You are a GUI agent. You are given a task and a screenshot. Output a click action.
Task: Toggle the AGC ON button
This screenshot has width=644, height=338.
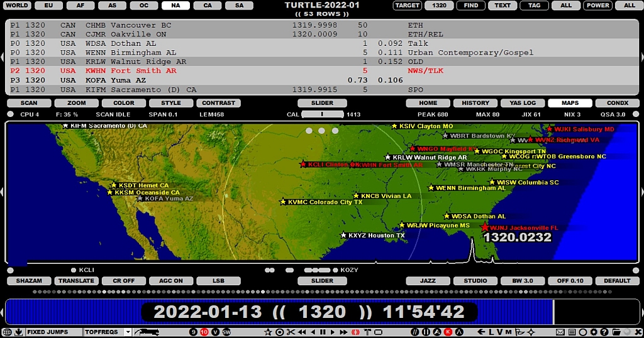170,281
